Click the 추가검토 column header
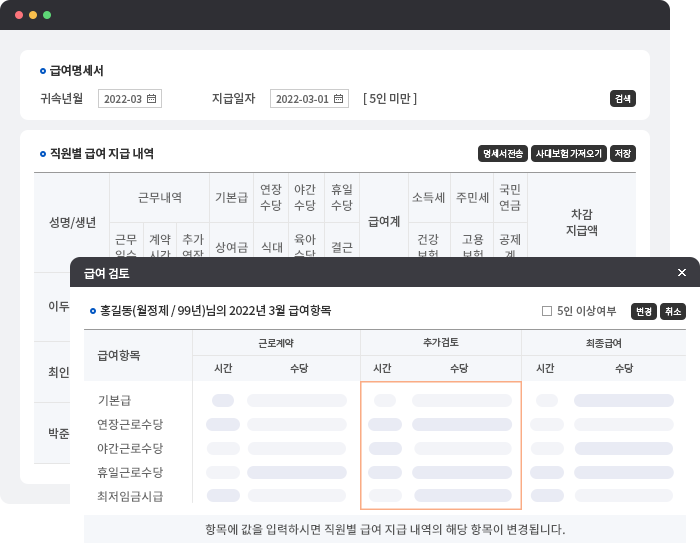The image size is (700, 554). click(441, 342)
